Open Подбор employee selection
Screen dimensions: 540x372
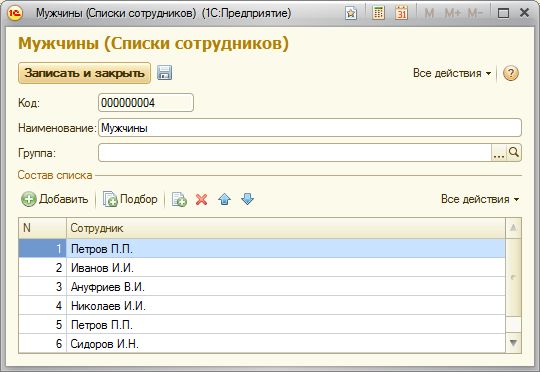click(x=130, y=199)
